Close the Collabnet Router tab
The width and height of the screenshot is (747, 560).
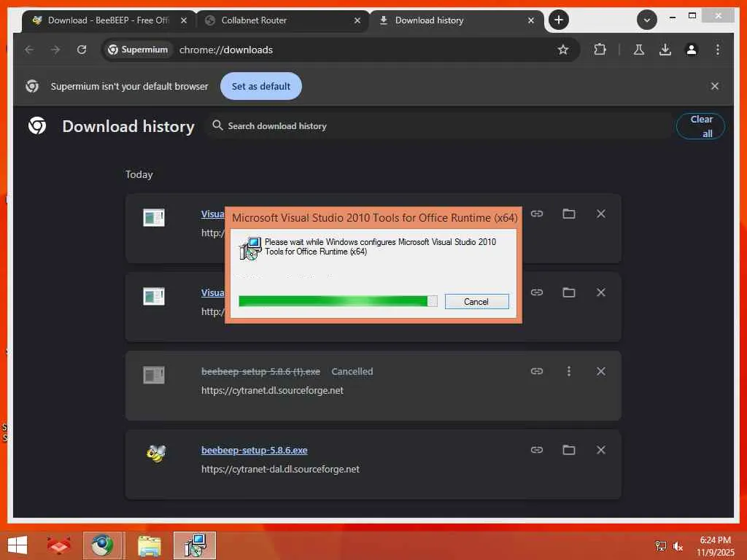click(x=357, y=20)
